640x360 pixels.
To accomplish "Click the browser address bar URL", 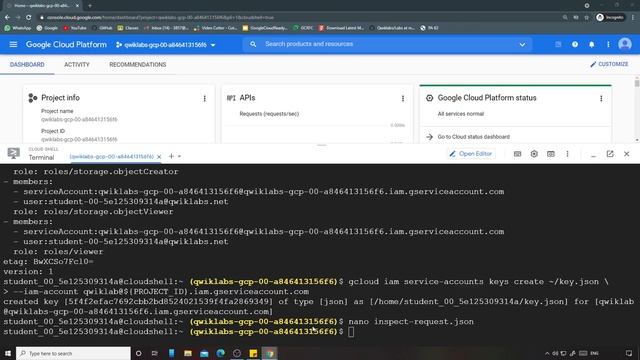I will coord(160,18).
